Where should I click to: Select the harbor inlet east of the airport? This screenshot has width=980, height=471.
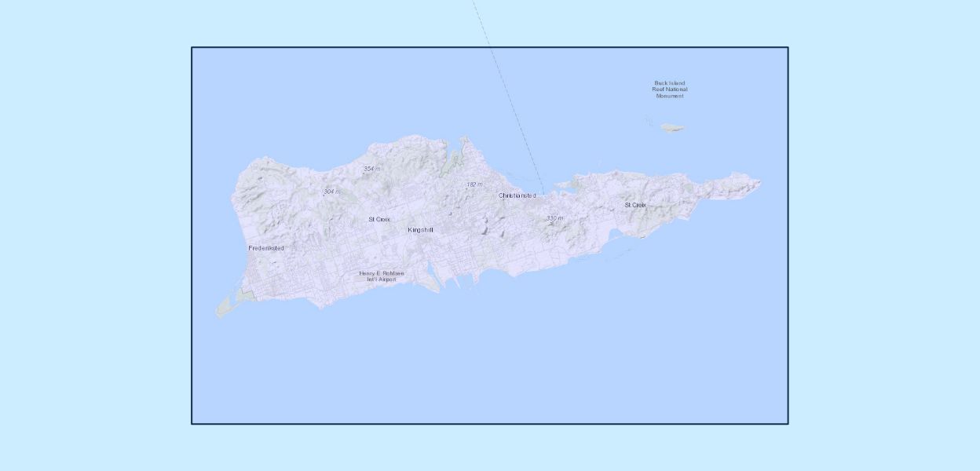[x=431, y=272]
